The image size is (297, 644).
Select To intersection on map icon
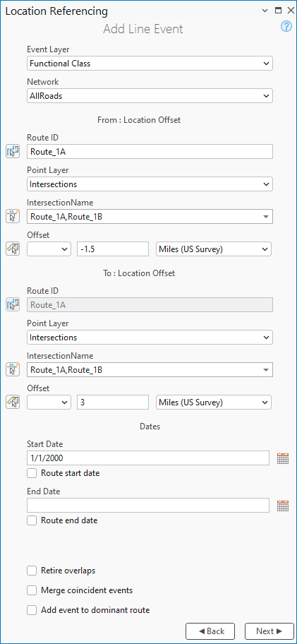tap(13, 369)
